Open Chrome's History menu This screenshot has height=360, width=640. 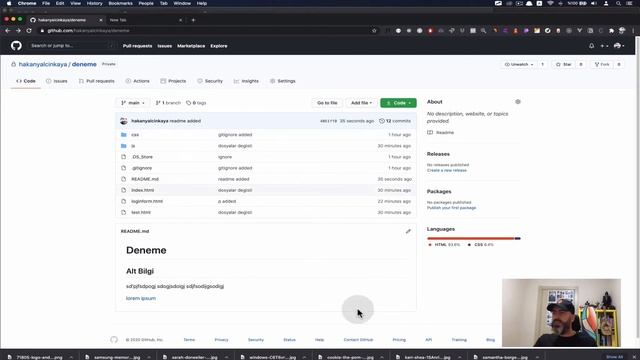point(94,3)
